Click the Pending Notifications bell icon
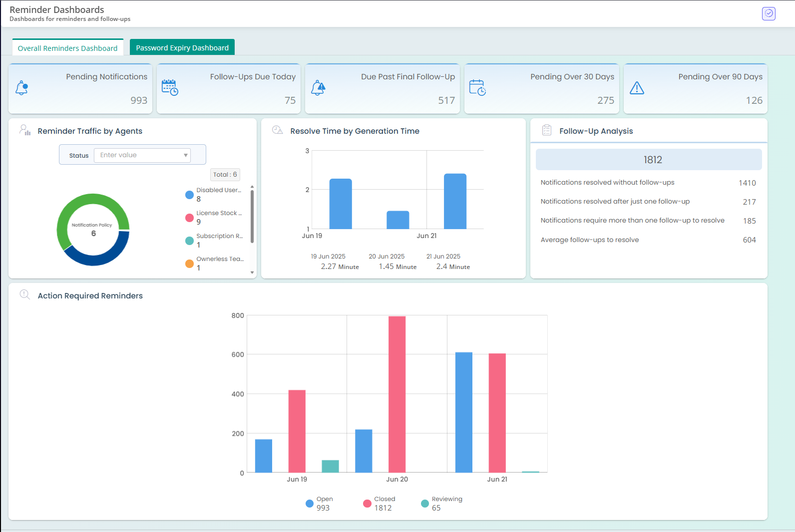This screenshot has height=532, width=795. pos(22,88)
